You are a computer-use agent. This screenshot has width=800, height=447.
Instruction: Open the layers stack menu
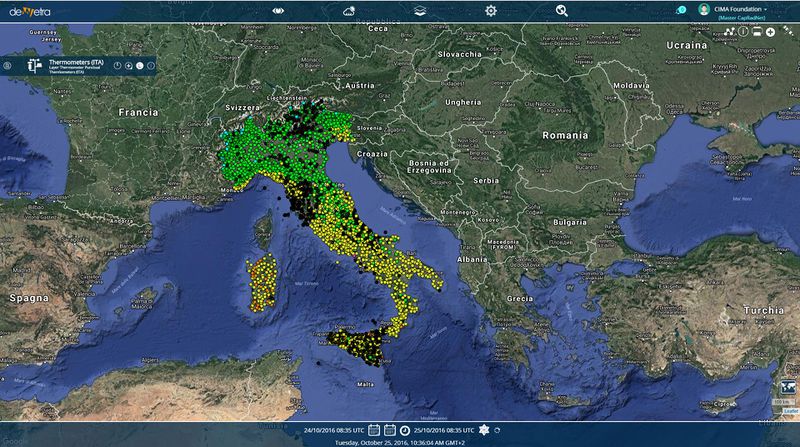(x=420, y=11)
